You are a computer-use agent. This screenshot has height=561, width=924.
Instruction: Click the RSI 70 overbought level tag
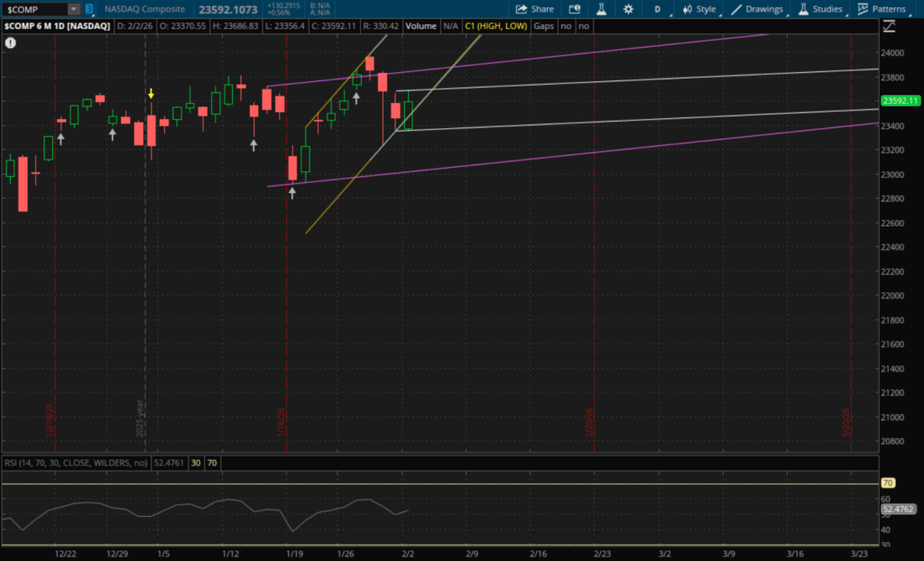click(888, 483)
